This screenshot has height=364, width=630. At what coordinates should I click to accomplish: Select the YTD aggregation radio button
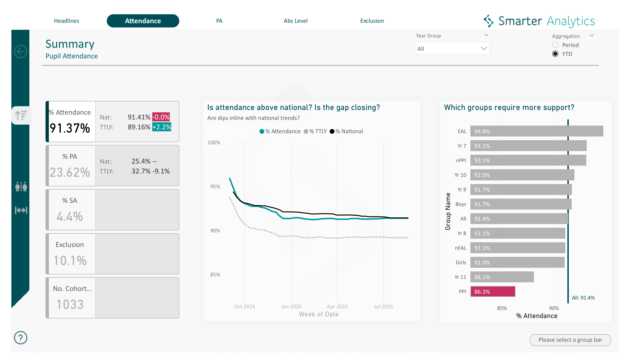point(556,54)
